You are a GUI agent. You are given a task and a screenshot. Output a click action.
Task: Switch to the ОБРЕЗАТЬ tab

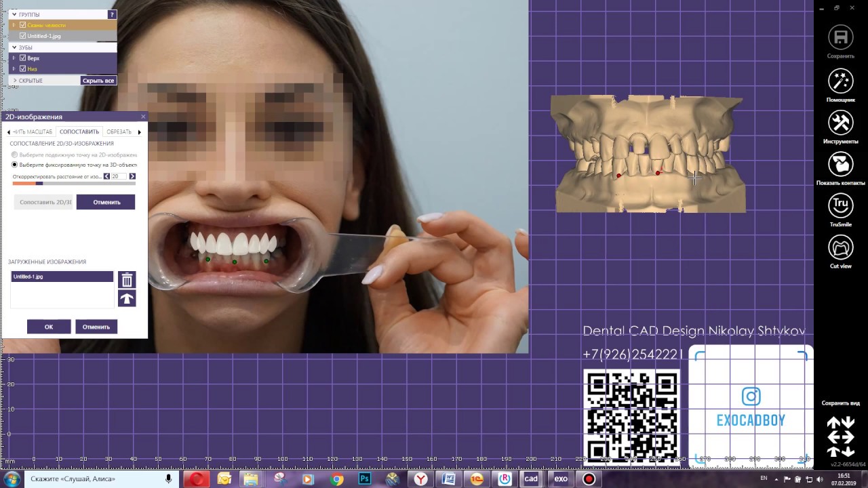pyautogui.click(x=119, y=131)
